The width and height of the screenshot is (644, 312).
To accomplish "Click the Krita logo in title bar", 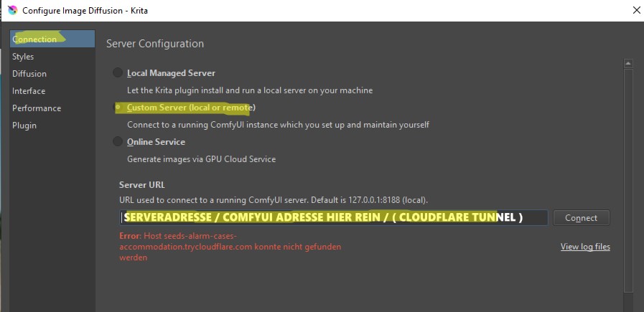I will 11,11.
